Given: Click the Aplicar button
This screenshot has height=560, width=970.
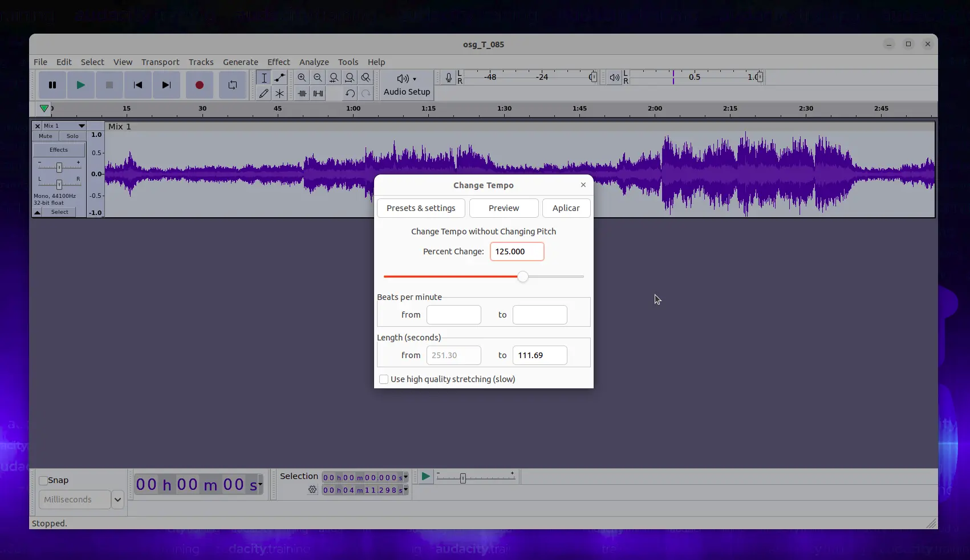Looking at the screenshot, I should click(x=566, y=208).
